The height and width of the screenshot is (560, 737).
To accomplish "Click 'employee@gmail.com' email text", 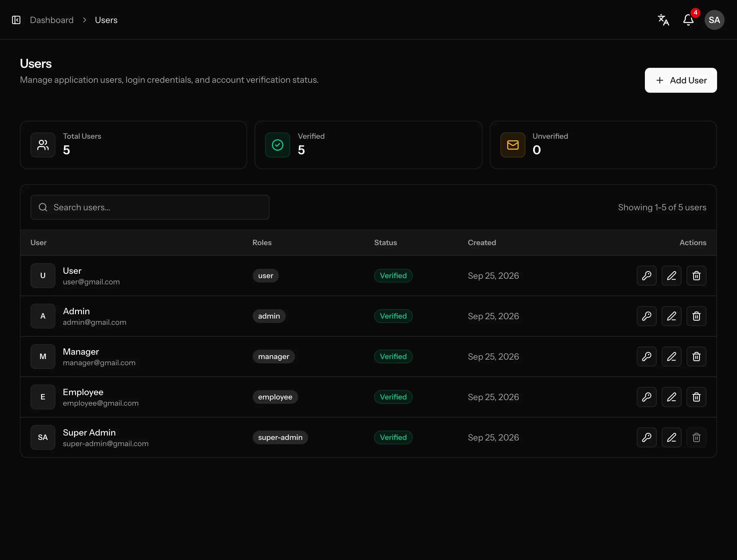I will click(x=101, y=403).
